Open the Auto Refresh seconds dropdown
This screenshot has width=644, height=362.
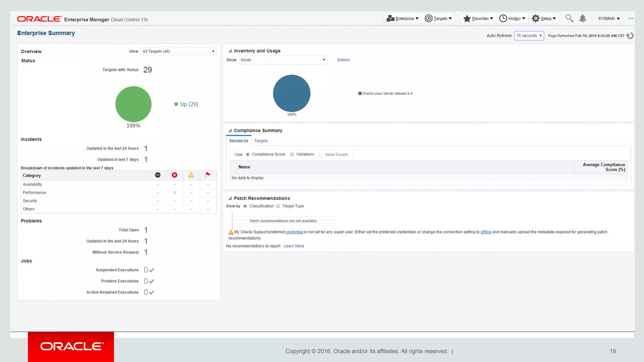(x=529, y=36)
